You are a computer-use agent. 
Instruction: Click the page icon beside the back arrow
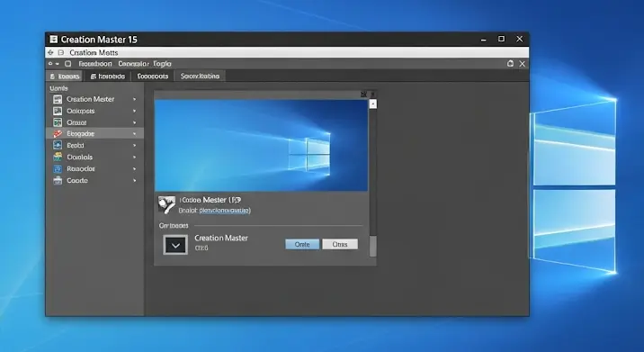point(61,52)
